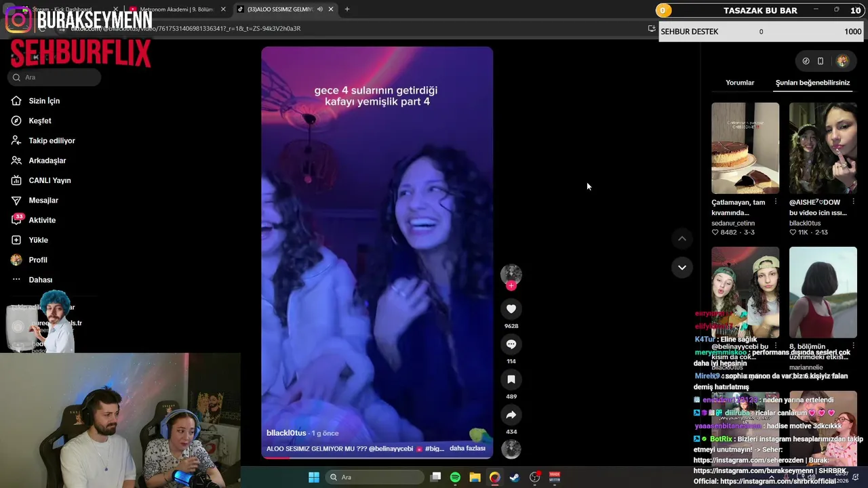Open Profil page in sidebar
The height and width of the screenshot is (488, 868).
point(29,260)
